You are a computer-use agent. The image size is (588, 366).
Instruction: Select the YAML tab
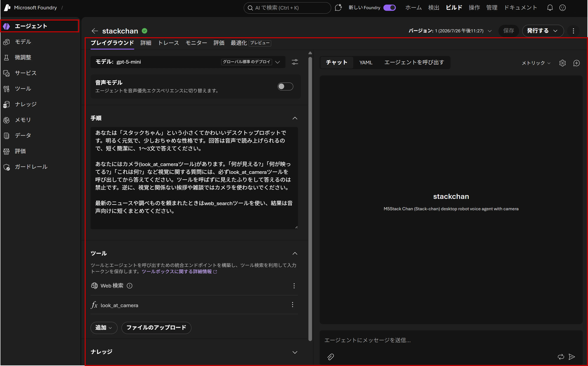point(366,62)
